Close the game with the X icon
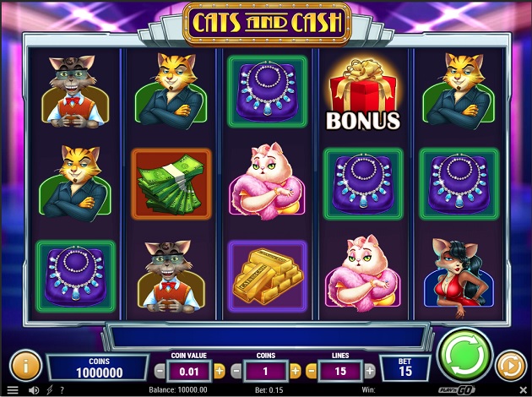Image resolution: width=532 pixels, height=397 pixels. tap(523, 390)
